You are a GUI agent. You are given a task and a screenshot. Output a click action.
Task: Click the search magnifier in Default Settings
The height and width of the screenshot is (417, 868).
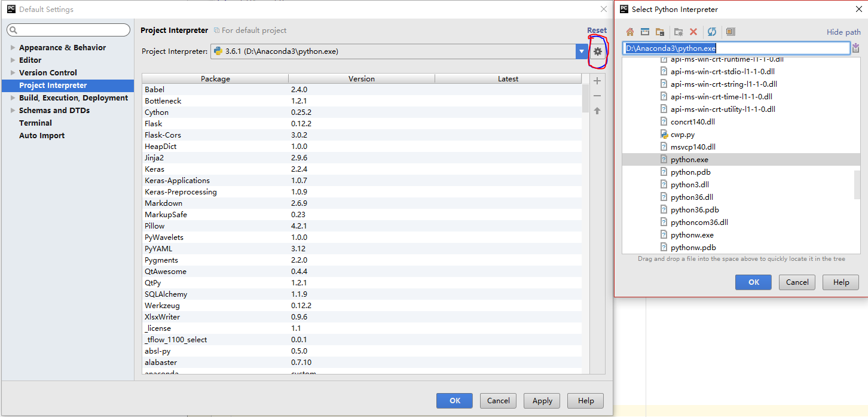click(14, 30)
